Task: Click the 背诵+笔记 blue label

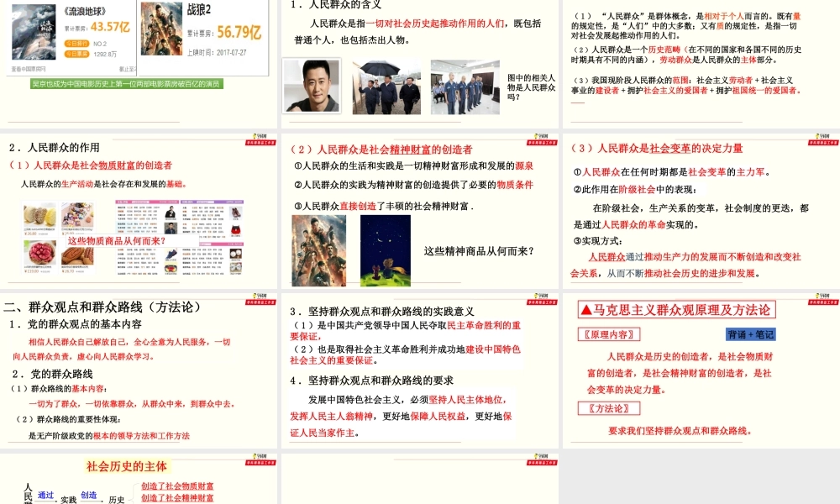Action: pos(750,333)
